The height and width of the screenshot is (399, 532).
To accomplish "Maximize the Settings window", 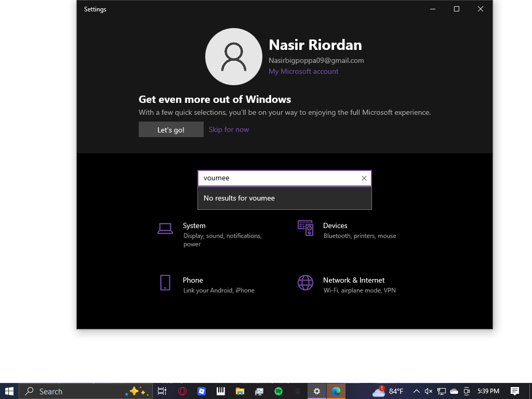I will click(457, 9).
